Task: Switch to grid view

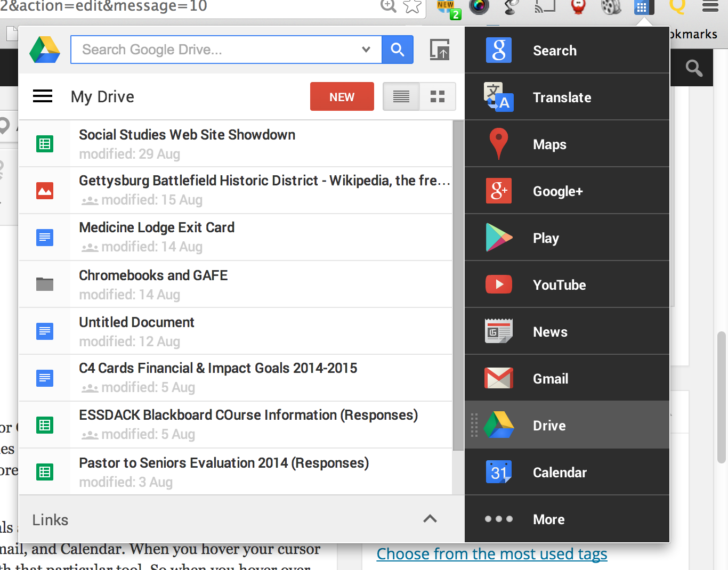Action: [438, 96]
